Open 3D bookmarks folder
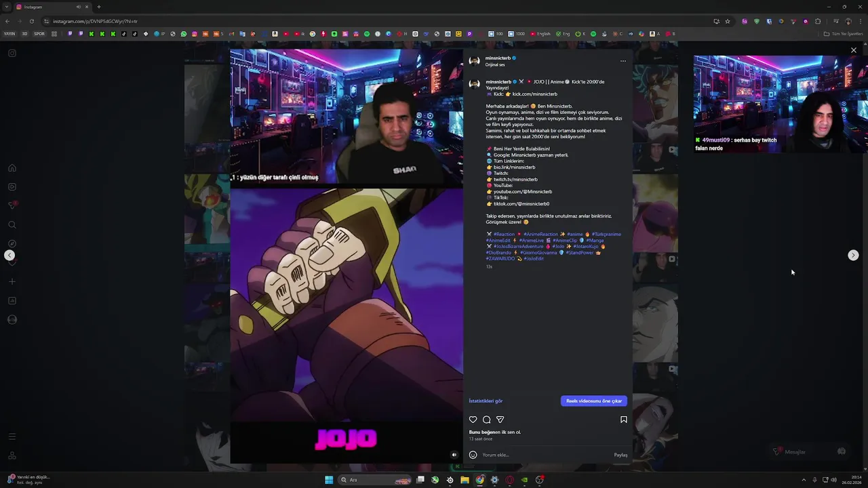This screenshot has height=488, width=868. click(24, 34)
